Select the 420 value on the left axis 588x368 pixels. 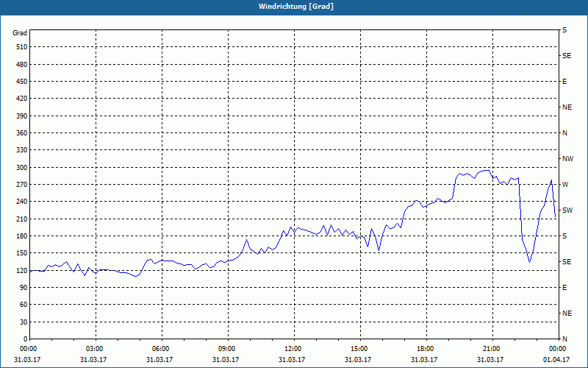(x=22, y=99)
